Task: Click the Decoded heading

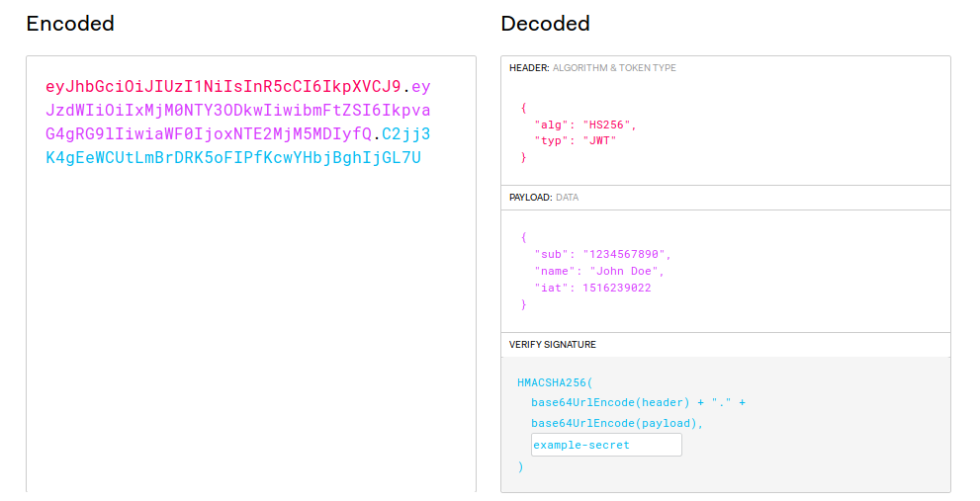Action: [x=545, y=24]
